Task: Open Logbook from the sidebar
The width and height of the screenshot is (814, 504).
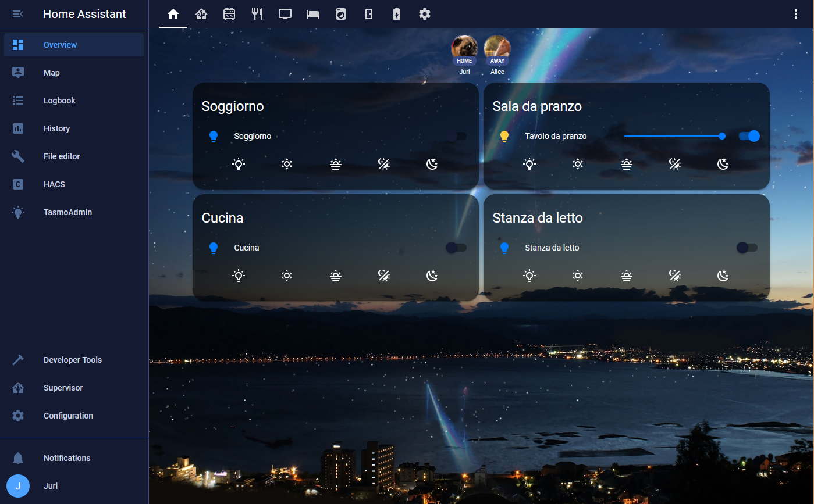Action: tap(59, 101)
